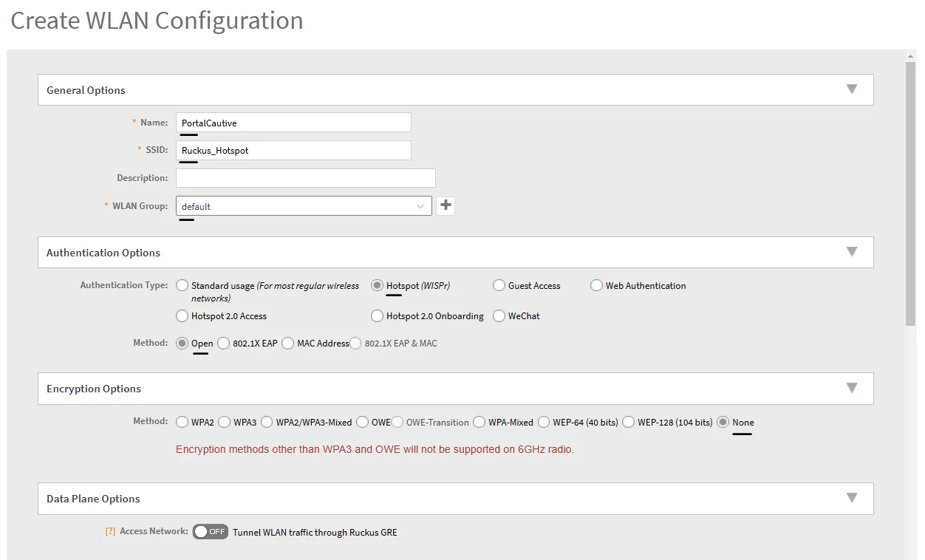Choose Guest Access authentication type
925x560 pixels.
pyautogui.click(x=499, y=286)
